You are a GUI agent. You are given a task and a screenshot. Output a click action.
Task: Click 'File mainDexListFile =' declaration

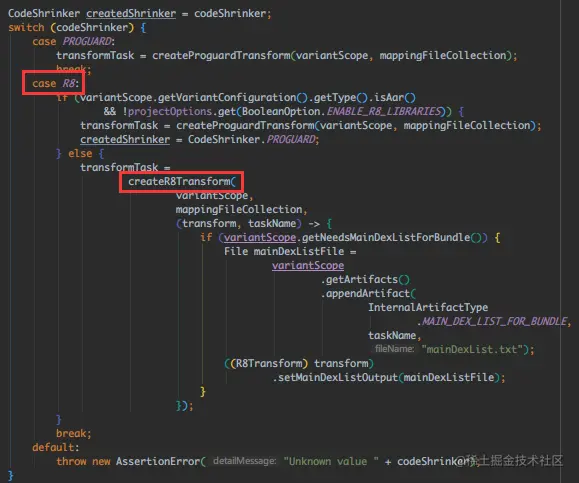click(x=290, y=251)
